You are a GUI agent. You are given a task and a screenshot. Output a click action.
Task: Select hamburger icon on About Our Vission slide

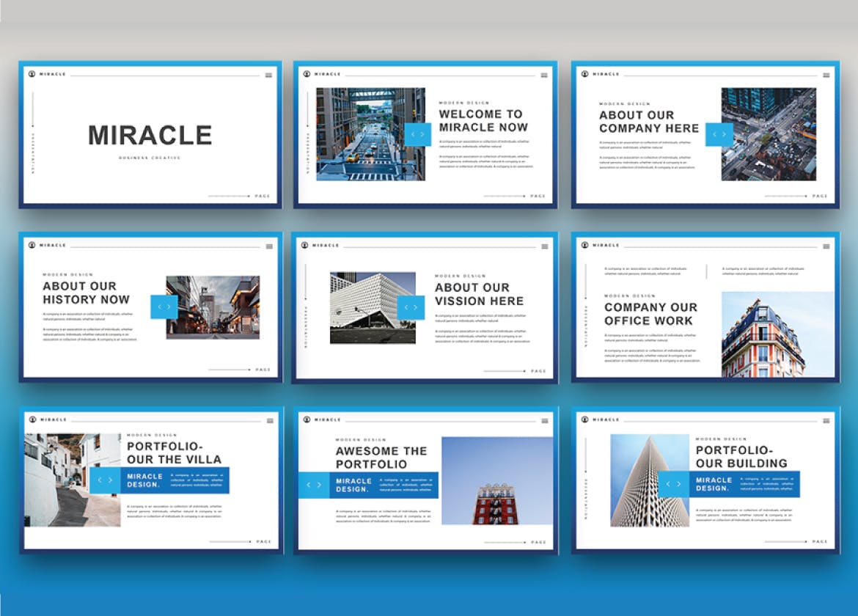tap(543, 246)
